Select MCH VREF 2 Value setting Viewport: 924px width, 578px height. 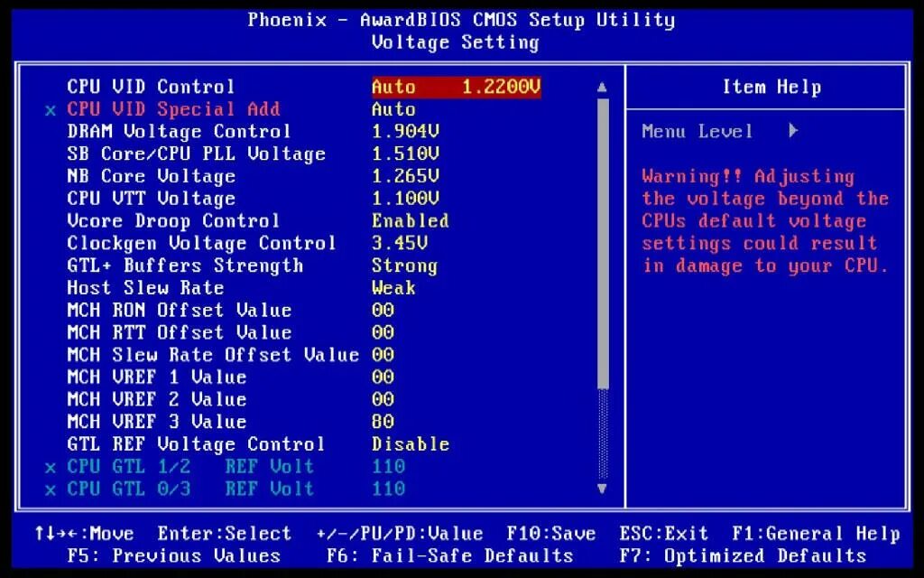point(157,399)
